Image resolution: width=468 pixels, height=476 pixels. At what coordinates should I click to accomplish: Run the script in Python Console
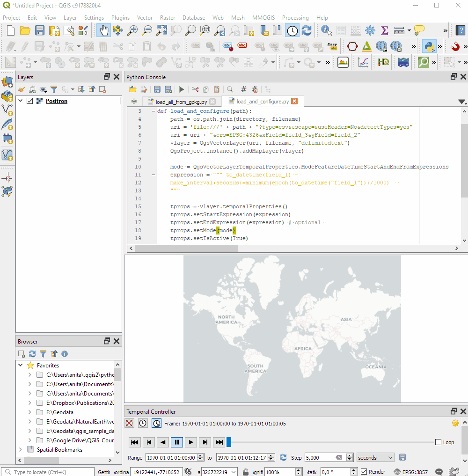(x=181, y=89)
